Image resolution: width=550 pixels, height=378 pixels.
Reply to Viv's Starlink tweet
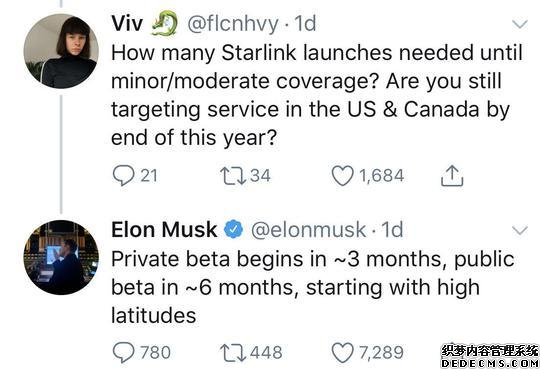123,175
